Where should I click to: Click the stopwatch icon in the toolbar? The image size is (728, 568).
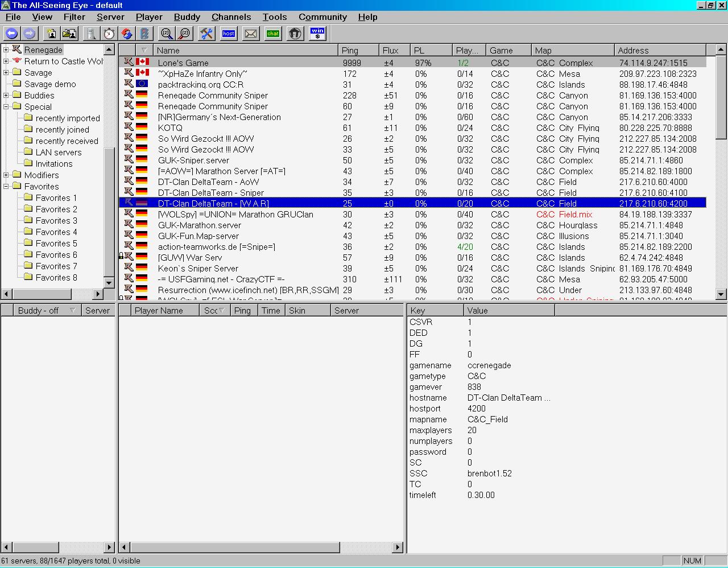coord(109,34)
